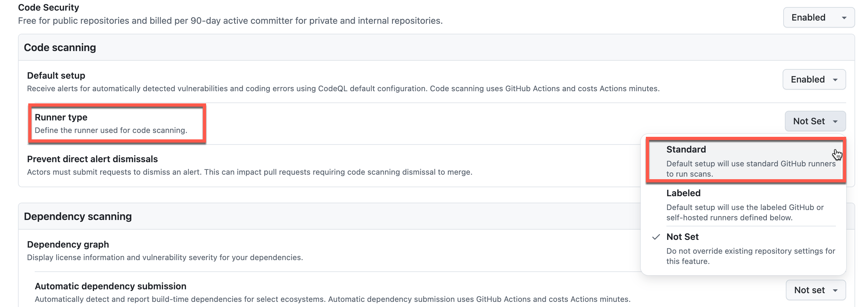This screenshot has height=307, width=868.
Task: Click the Default setup heading
Action: (x=56, y=75)
